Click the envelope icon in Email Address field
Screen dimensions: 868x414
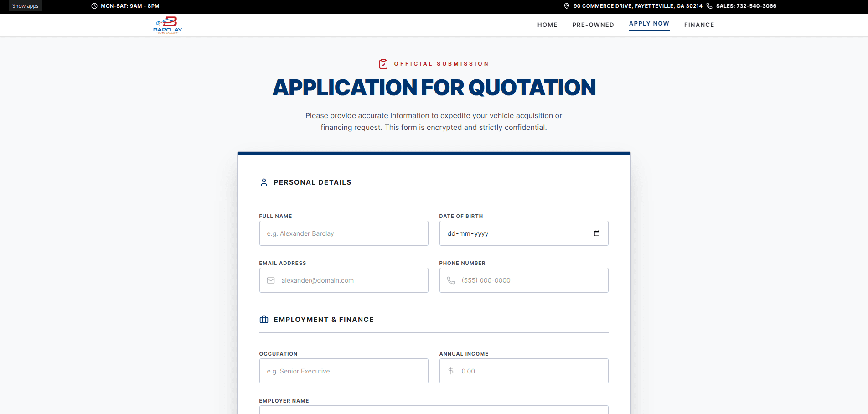point(271,280)
